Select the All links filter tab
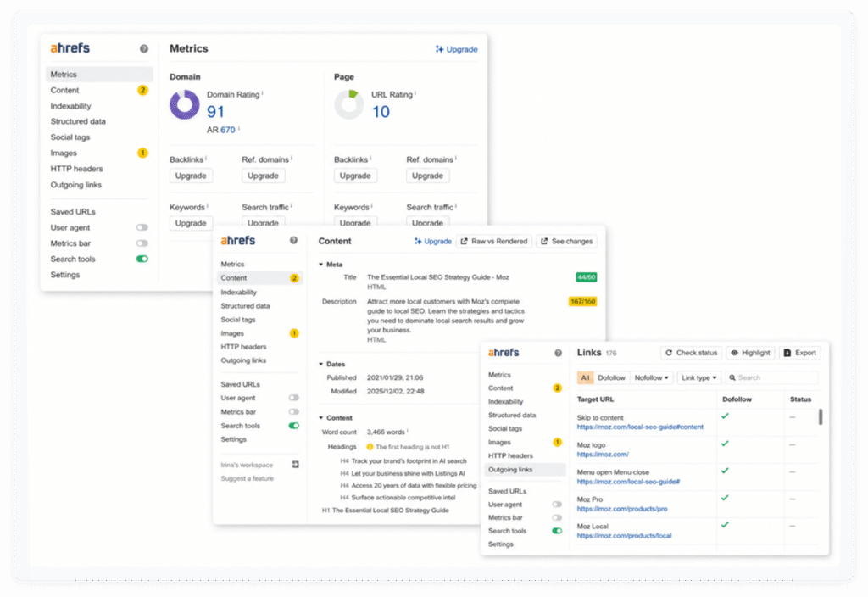The height and width of the screenshot is (597, 868). [585, 377]
